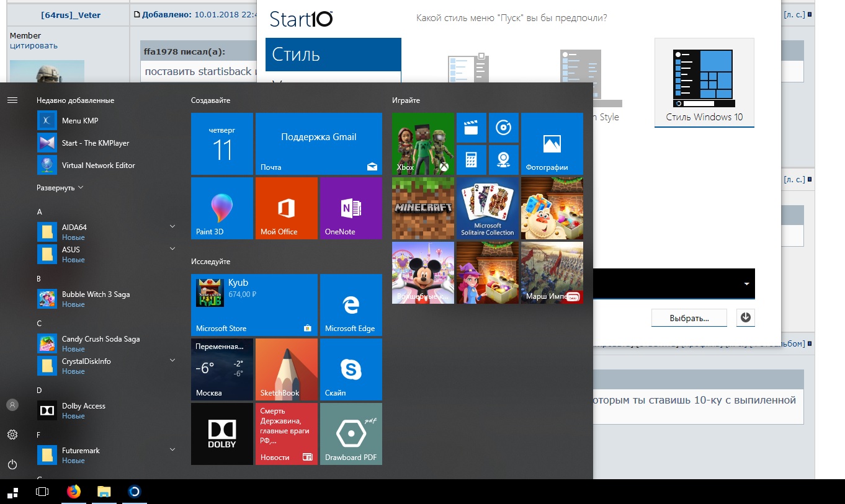Open the Новости news tile
The width and height of the screenshot is (845, 504).
(287, 434)
